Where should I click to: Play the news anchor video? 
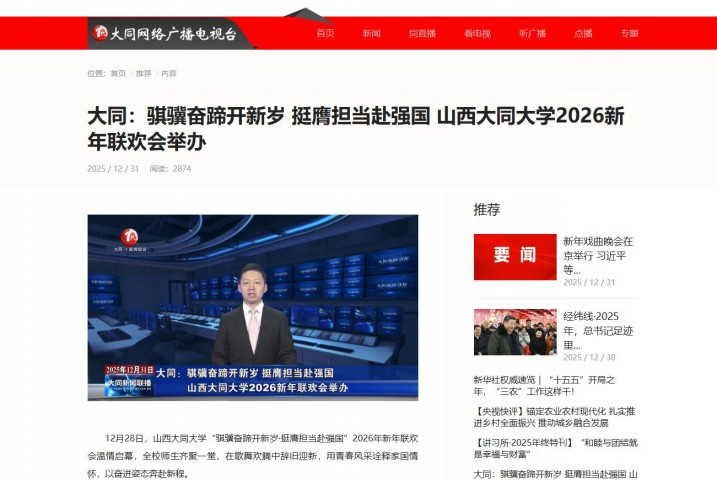252,307
